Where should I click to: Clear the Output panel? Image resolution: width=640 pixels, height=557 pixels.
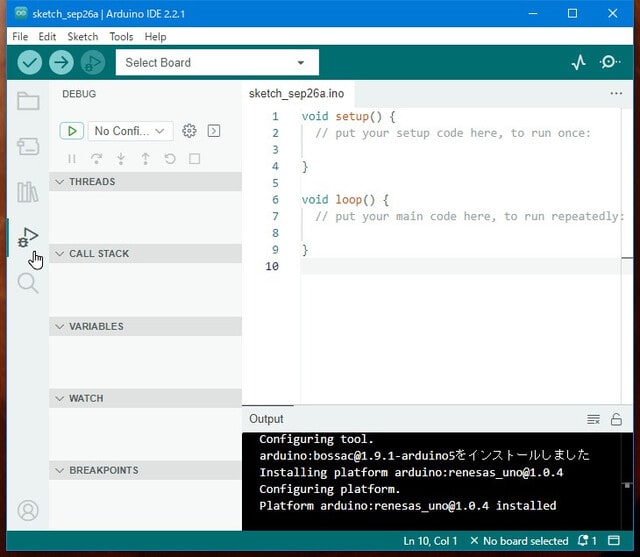coord(593,419)
